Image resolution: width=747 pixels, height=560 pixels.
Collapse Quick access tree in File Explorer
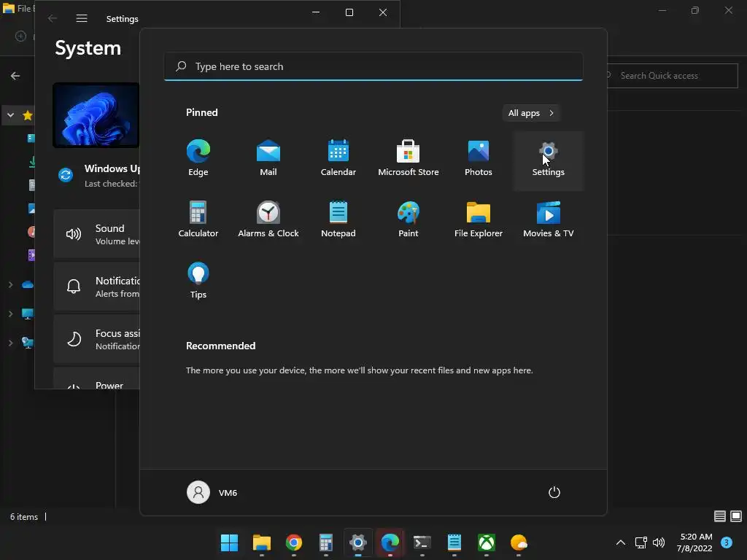[10, 115]
